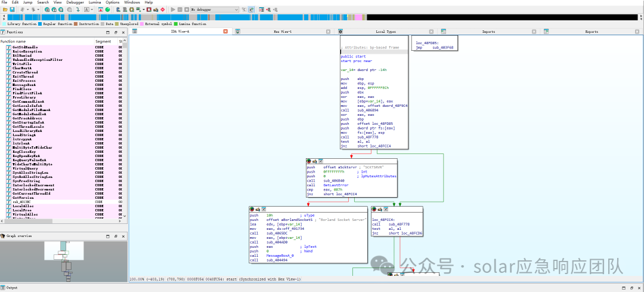Open the File menu

click(x=5, y=2)
